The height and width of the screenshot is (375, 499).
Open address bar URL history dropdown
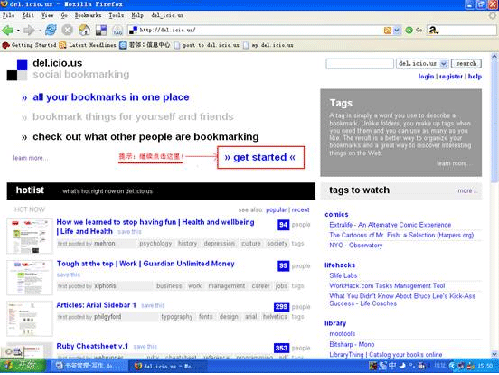(x=397, y=30)
